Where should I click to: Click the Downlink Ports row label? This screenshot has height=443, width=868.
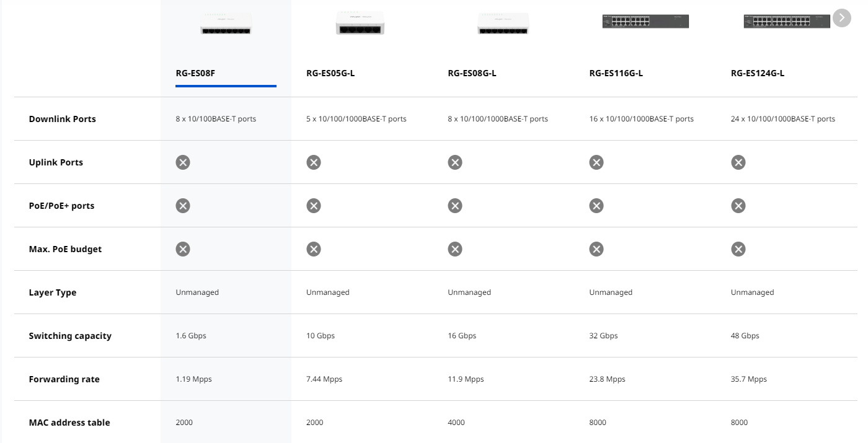coord(63,119)
